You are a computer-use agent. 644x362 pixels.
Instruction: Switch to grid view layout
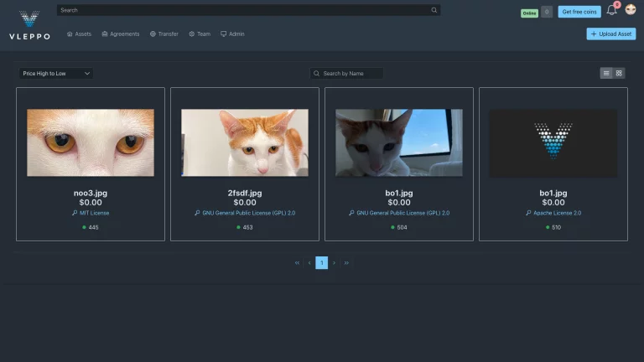coord(619,74)
